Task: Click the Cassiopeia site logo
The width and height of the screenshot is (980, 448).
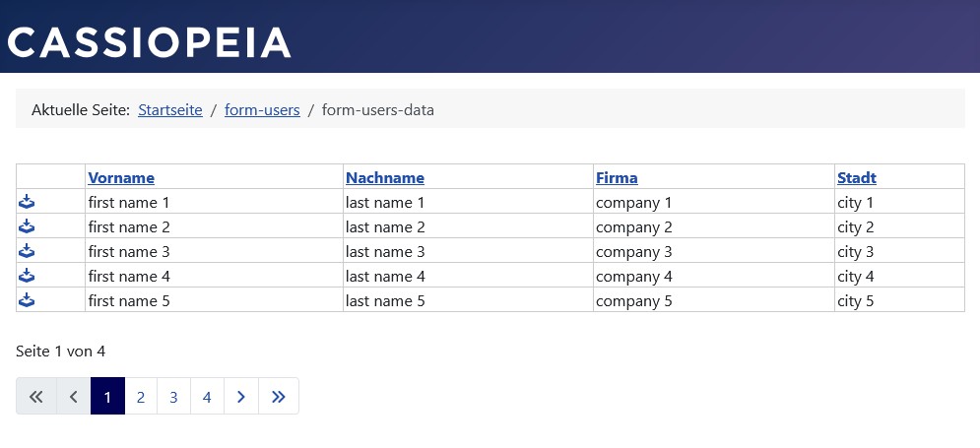Action: pyautogui.click(x=150, y=41)
